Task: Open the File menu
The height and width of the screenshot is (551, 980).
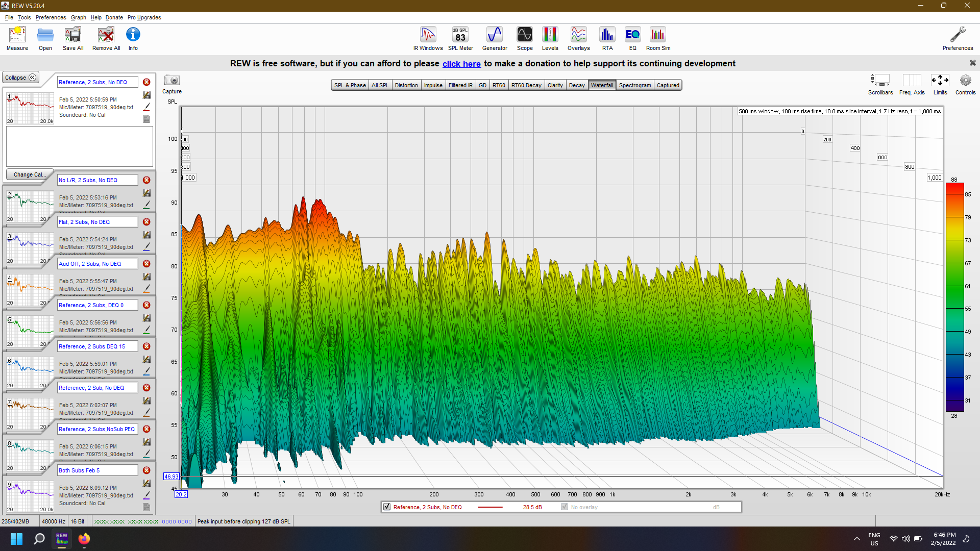Action: (9, 17)
